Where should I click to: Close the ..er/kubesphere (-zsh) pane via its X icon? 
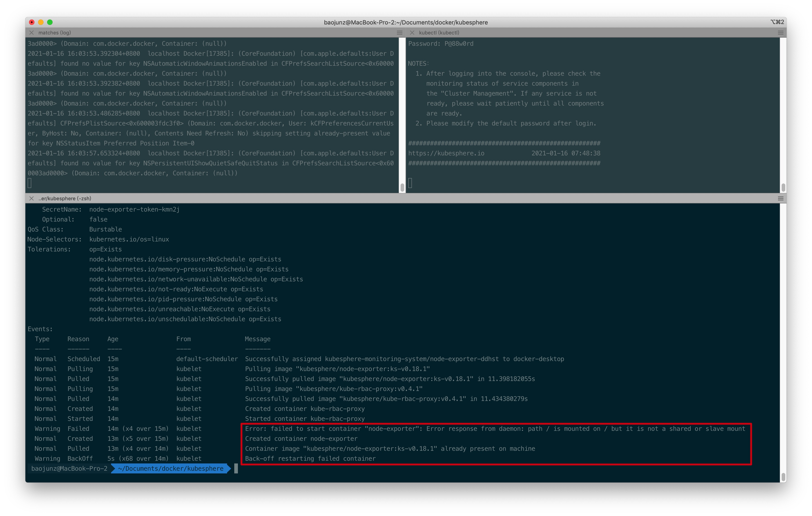pyautogui.click(x=31, y=198)
